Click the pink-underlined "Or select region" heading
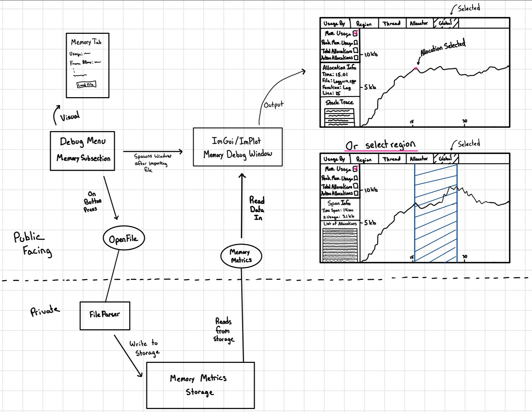 click(x=380, y=145)
